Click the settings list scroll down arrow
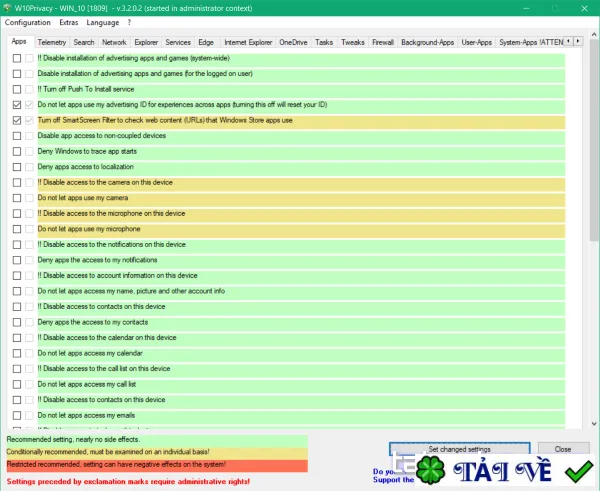 pos(594,424)
